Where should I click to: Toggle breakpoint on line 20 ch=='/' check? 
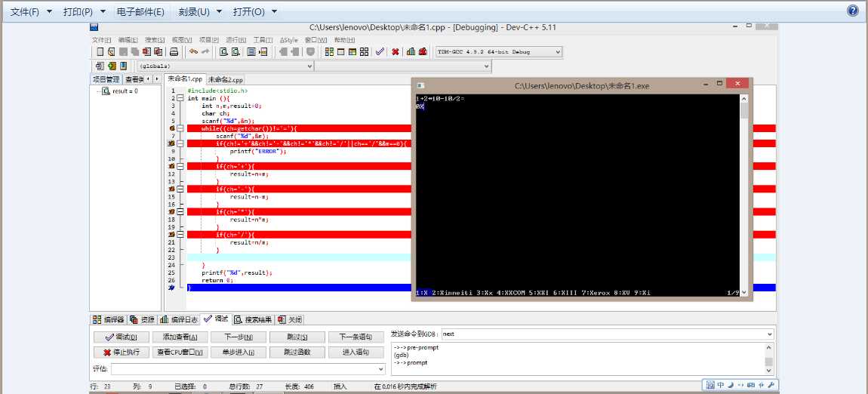coord(172,235)
